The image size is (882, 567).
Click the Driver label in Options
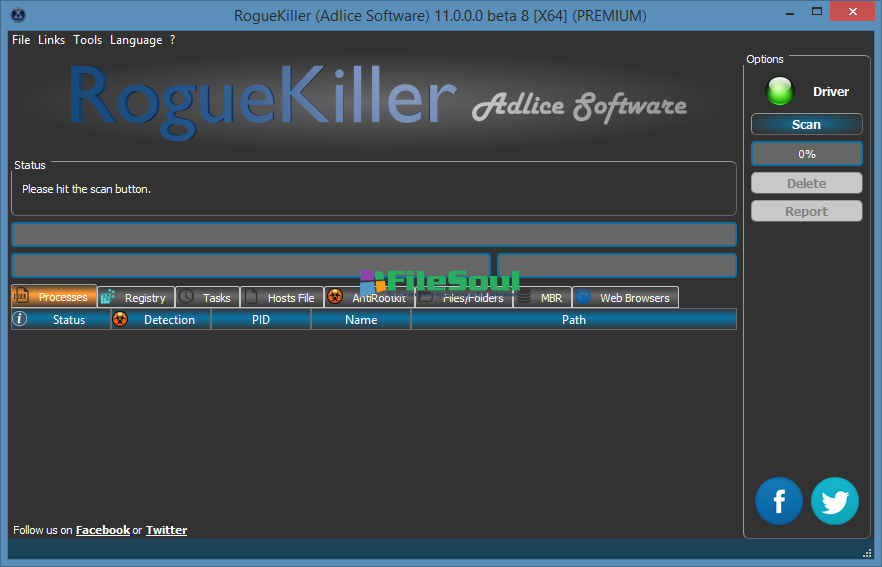click(831, 91)
